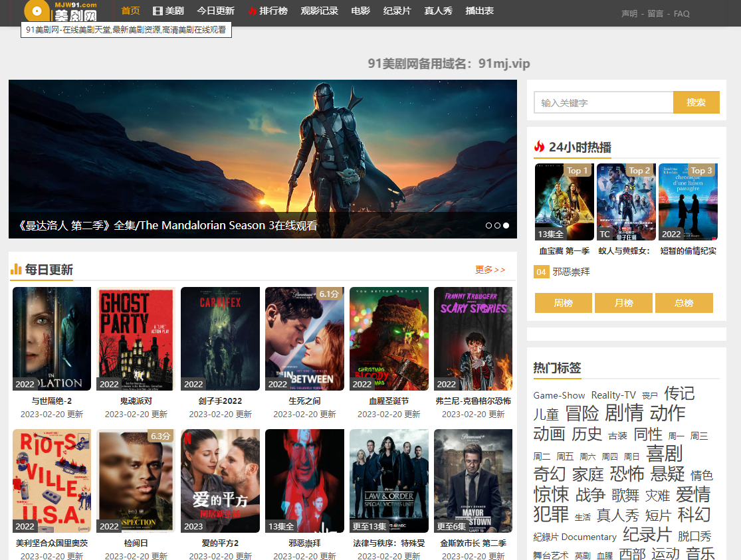Select the 动作 tag

(x=667, y=413)
